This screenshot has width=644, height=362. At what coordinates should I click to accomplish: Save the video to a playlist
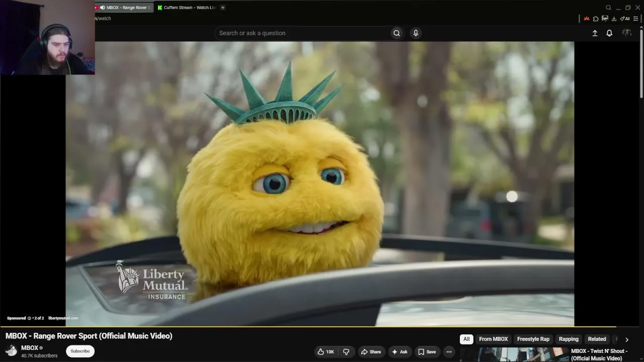click(x=427, y=352)
